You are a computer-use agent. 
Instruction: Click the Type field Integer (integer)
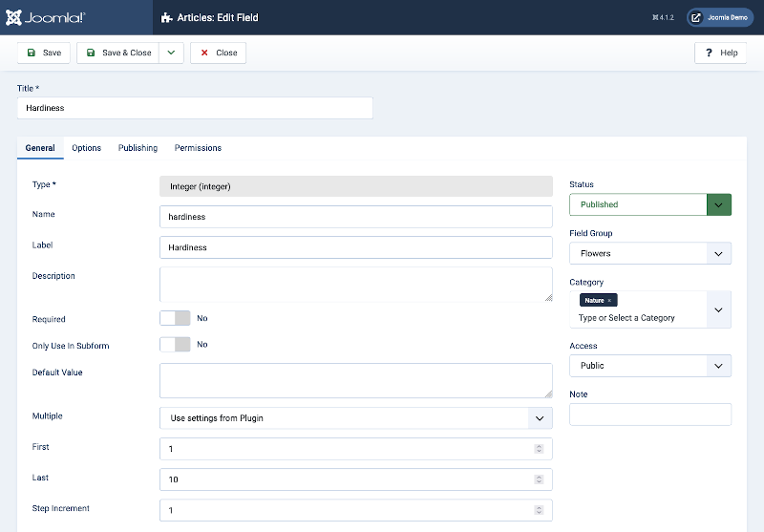tap(356, 186)
